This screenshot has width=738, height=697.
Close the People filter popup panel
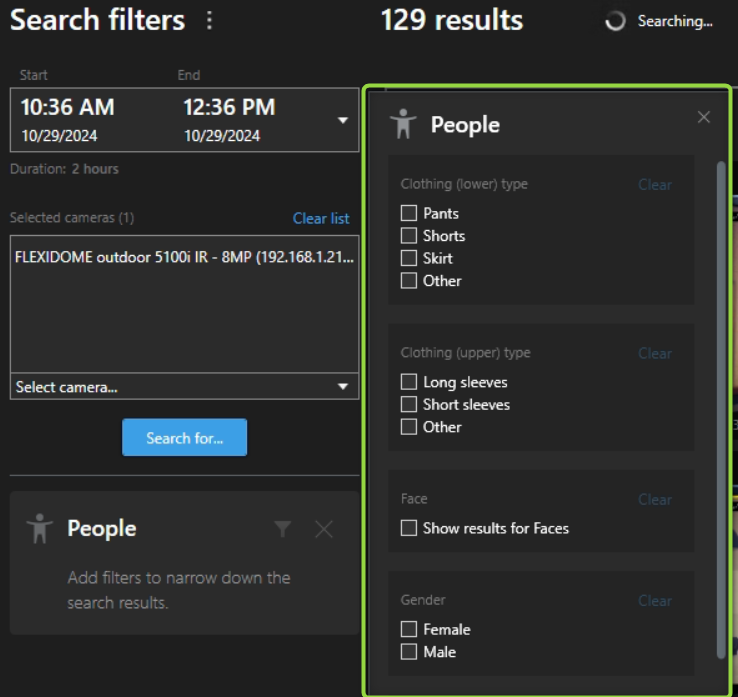(704, 117)
